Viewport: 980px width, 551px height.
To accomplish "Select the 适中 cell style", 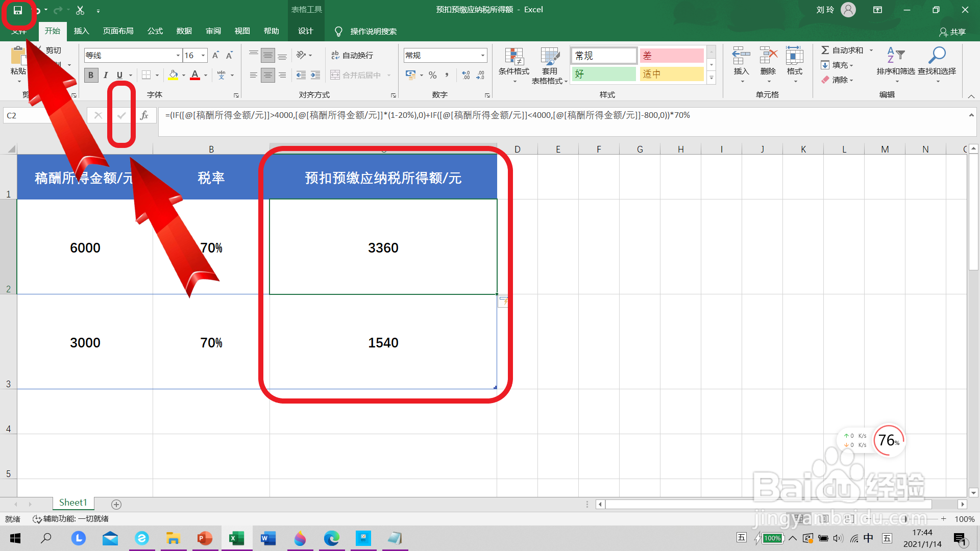I will pos(672,74).
